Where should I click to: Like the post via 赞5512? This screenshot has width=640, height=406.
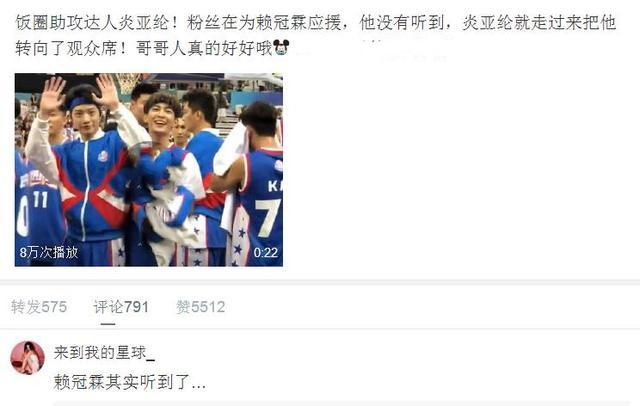click(200, 307)
